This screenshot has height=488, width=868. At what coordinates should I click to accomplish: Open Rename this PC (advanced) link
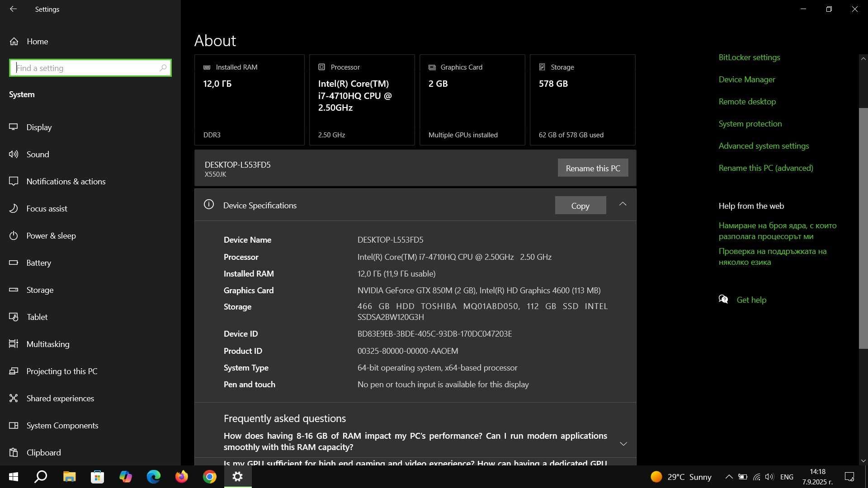point(766,168)
